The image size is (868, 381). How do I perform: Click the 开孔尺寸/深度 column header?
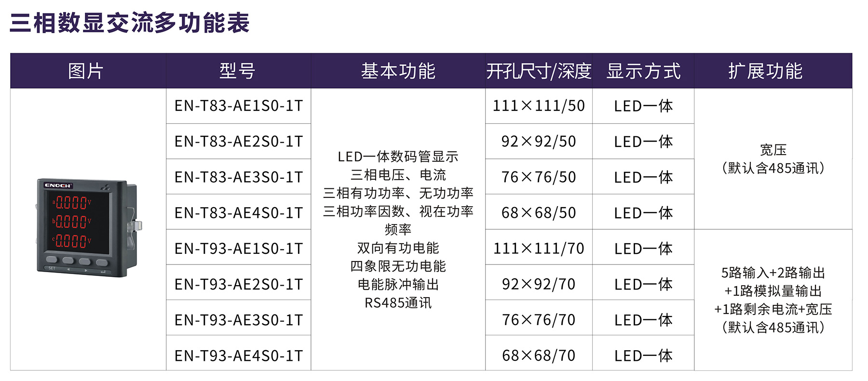pyautogui.click(x=539, y=71)
